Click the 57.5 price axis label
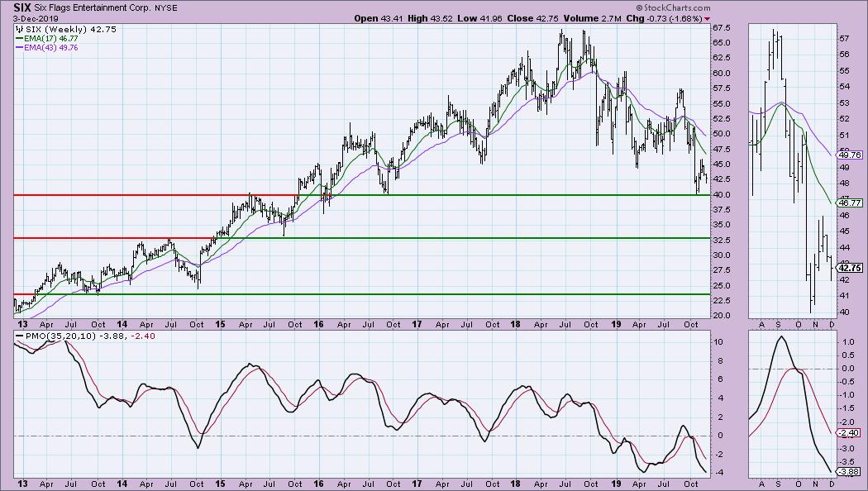The height and width of the screenshot is (491, 868). [x=720, y=88]
